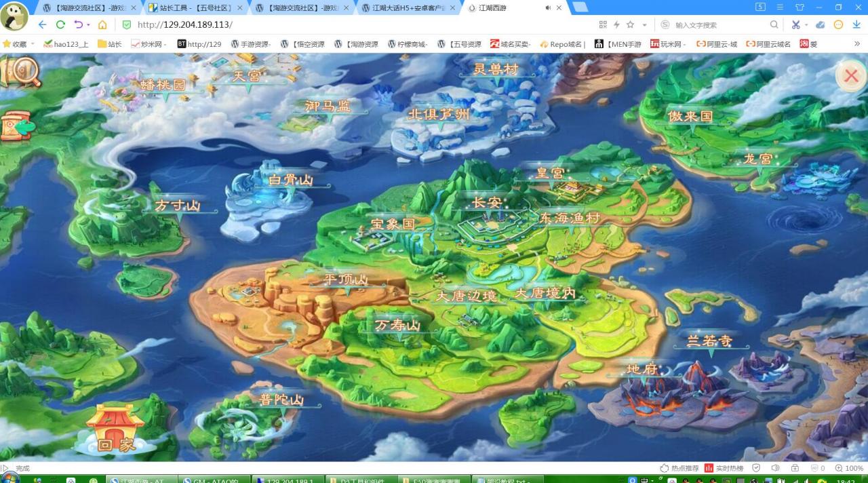Image resolution: width=868 pixels, height=483 pixels.
Task: Select the 天宫 location label
Action: [x=246, y=76]
